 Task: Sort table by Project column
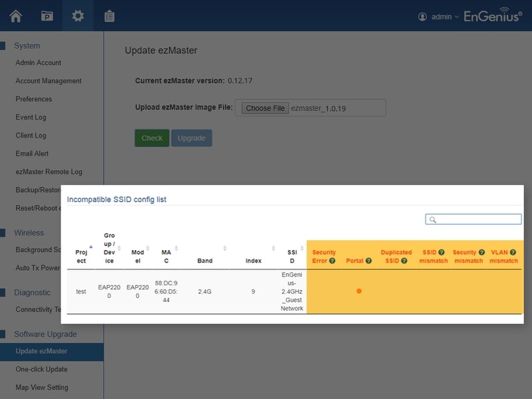(x=81, y=255)
